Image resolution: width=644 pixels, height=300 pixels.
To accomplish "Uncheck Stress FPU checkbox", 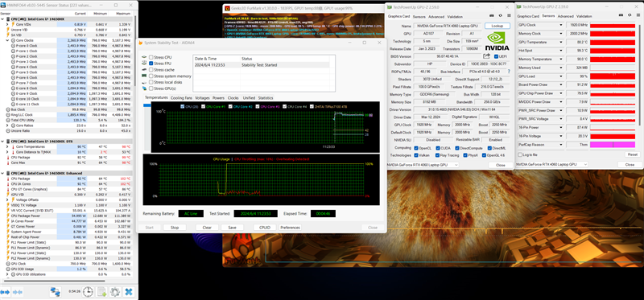I will 151,64.
